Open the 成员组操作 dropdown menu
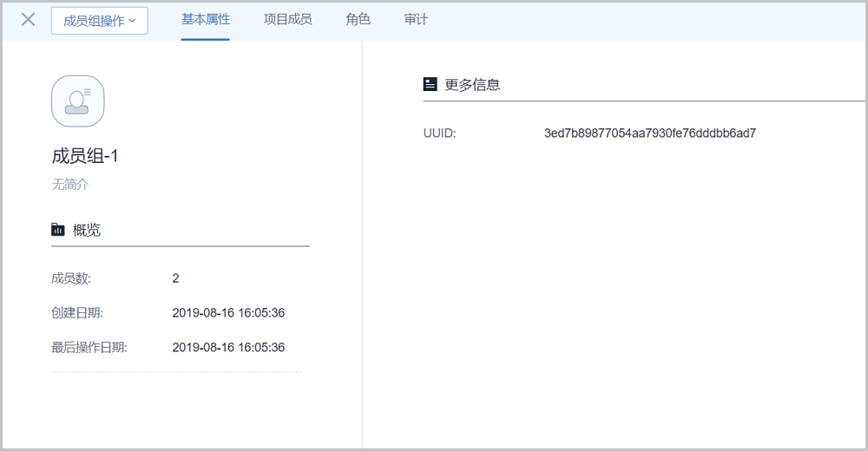The width and height of the screenshot is (868, 451). (99, 21)
